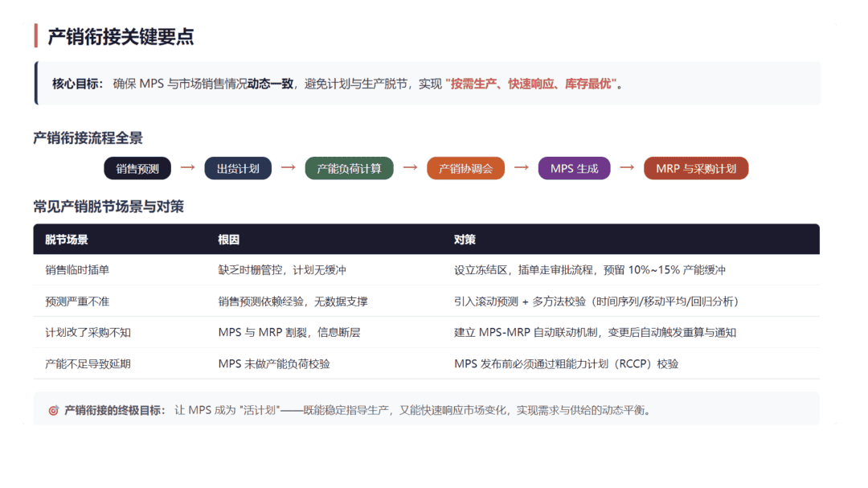This screenshot has height=488, width=868.
Task: Click the 脱节场景 column header
Action: (67, 240)
